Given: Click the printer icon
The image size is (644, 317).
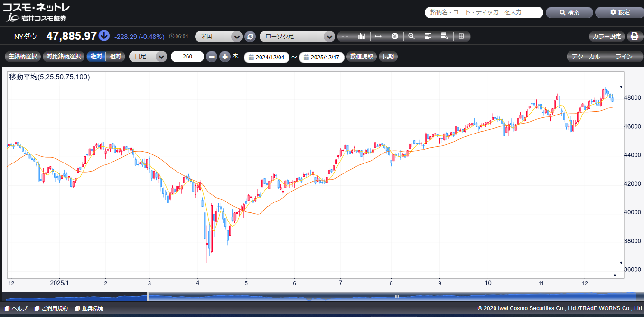Looking at the screenshot, I should (634, 37).
